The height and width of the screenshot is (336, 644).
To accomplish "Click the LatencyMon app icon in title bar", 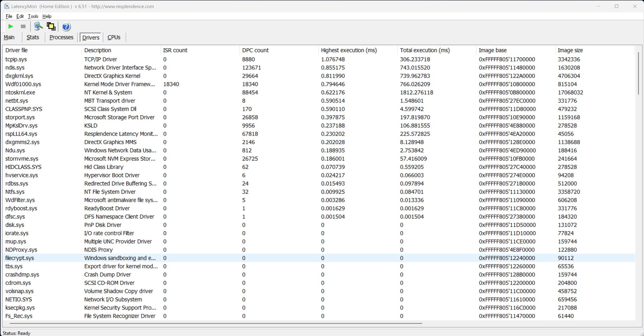I will pyautogui.click(x=6, y=6).
